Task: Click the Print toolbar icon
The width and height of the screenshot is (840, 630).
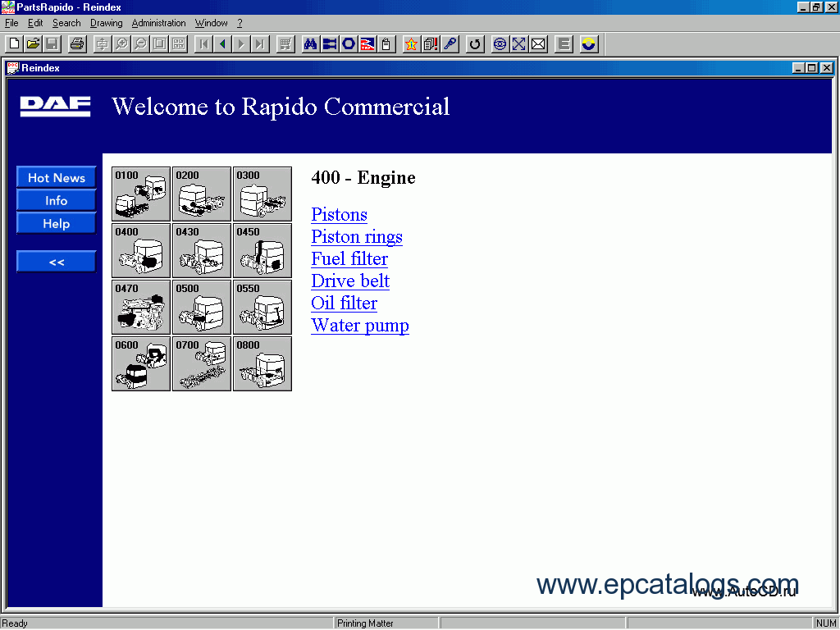Action: (78, 44)
